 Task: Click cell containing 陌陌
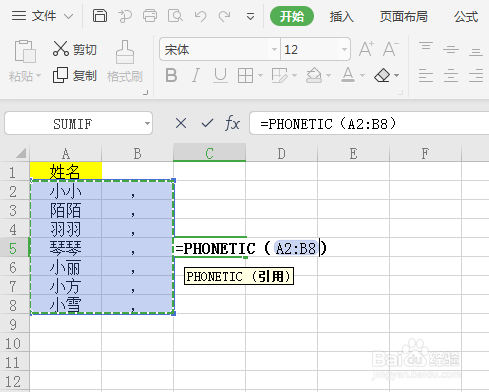click(66, 210)
